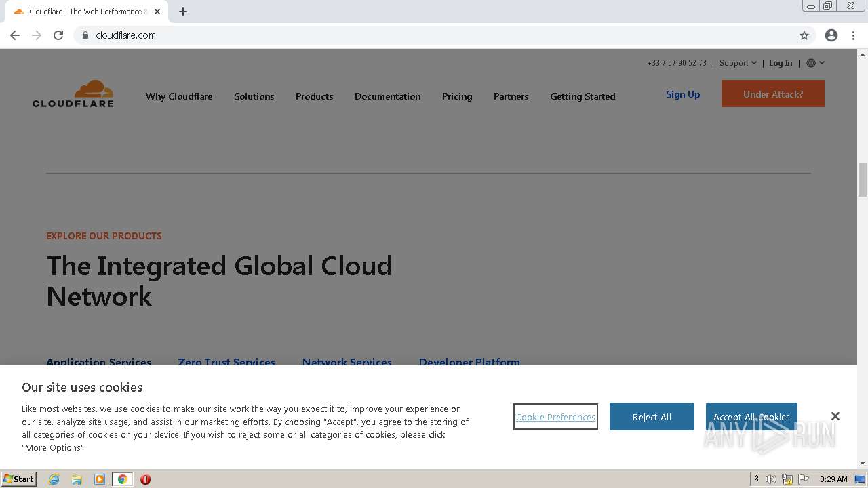
Task: Close the Cloudflare browser tab
Action: 157,12
